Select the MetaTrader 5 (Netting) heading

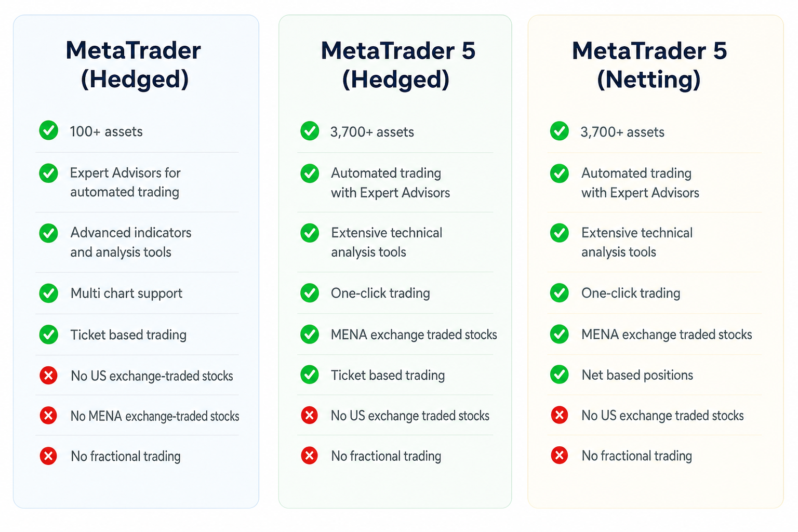tap(649, 65)
